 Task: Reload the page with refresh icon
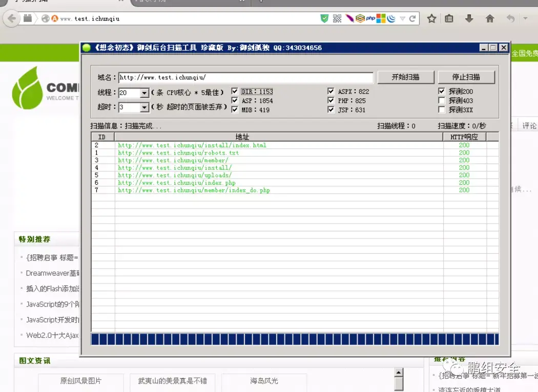[412, 18]
